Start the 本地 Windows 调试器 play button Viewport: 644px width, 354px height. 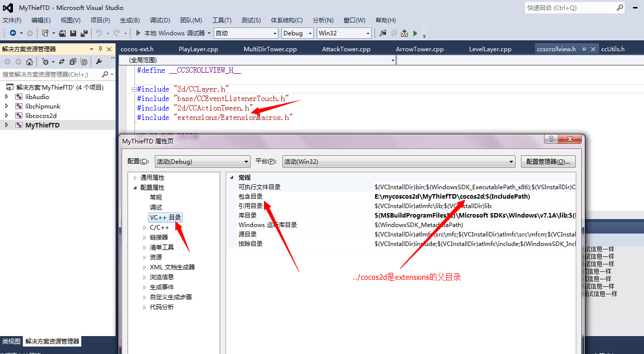pos(138,33)
